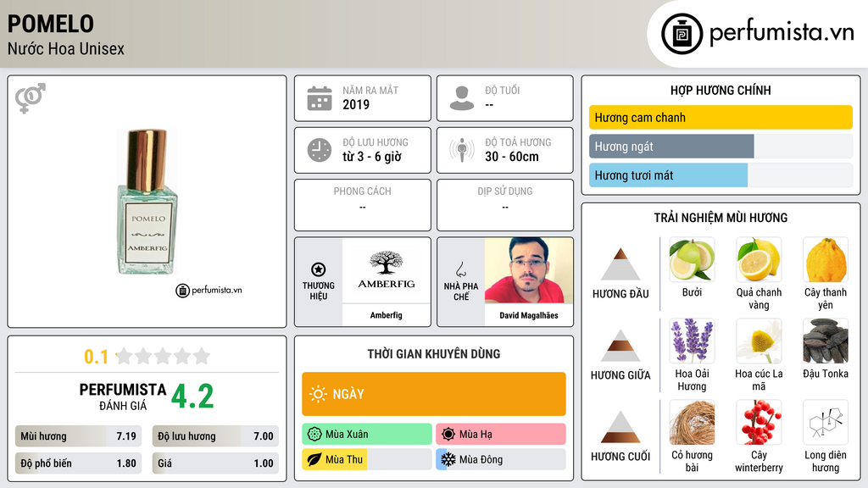Click the person icon beside Độ tuổi
The height and width of the screenshot is (488, 868).
pyautogui.click(x=462, y=98)
